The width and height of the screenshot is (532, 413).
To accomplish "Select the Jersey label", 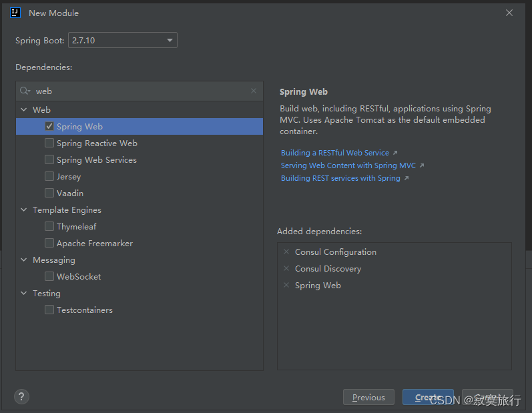I will 69,177.
